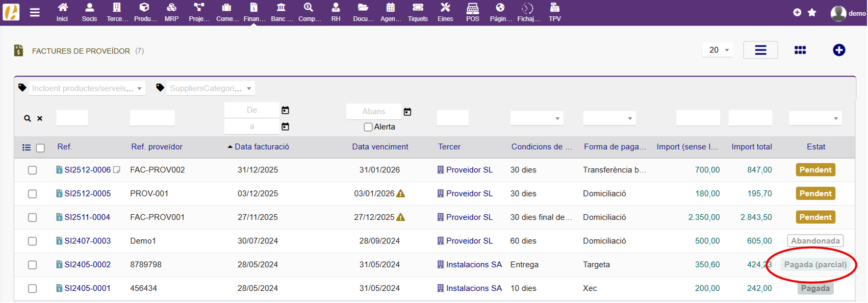The image size is (868, 303).
Task: Click the add new supplier invoice plus icon
Action: click(838, 50)
